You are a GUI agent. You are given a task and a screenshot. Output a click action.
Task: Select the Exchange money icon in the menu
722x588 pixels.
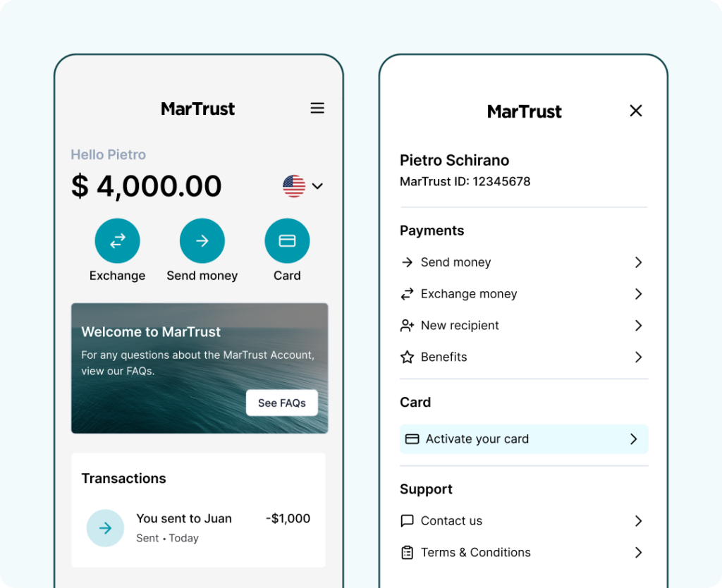pyautogui.click(x=408, y=294)
